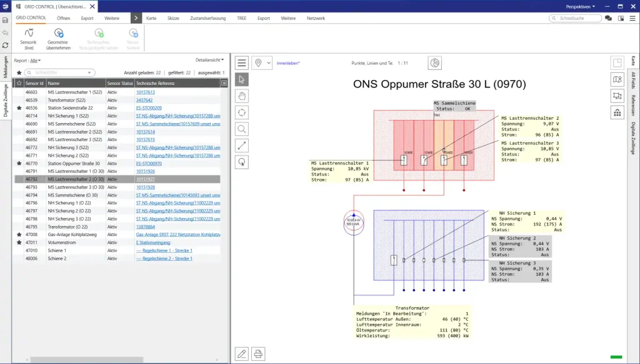Open the dropdown arrow next to the location pin
640x364 pixels.
point(269,62)
